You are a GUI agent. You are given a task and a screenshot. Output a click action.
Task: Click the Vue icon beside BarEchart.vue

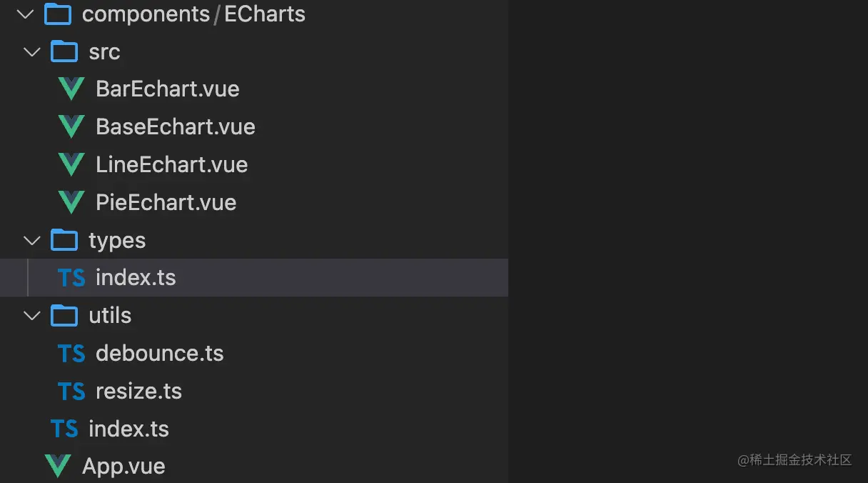71,89
